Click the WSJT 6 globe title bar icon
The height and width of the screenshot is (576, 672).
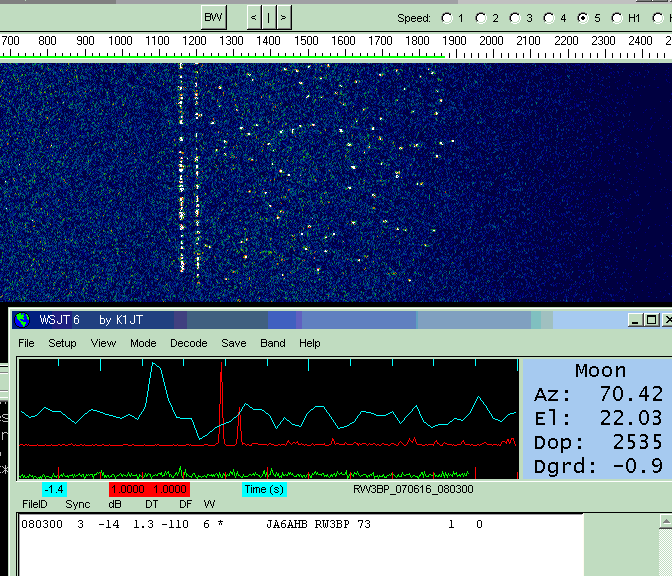point(22,320)
